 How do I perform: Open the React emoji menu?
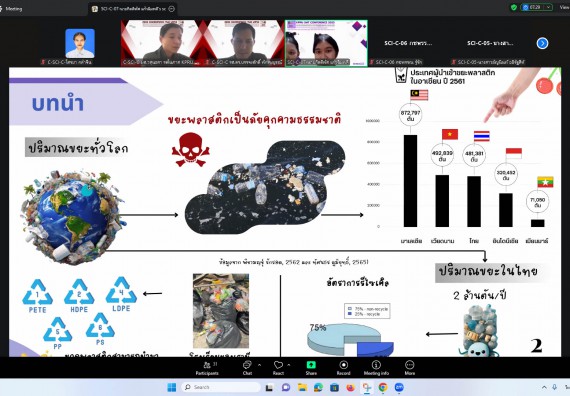pyautogui.click(x=278, y=368)
